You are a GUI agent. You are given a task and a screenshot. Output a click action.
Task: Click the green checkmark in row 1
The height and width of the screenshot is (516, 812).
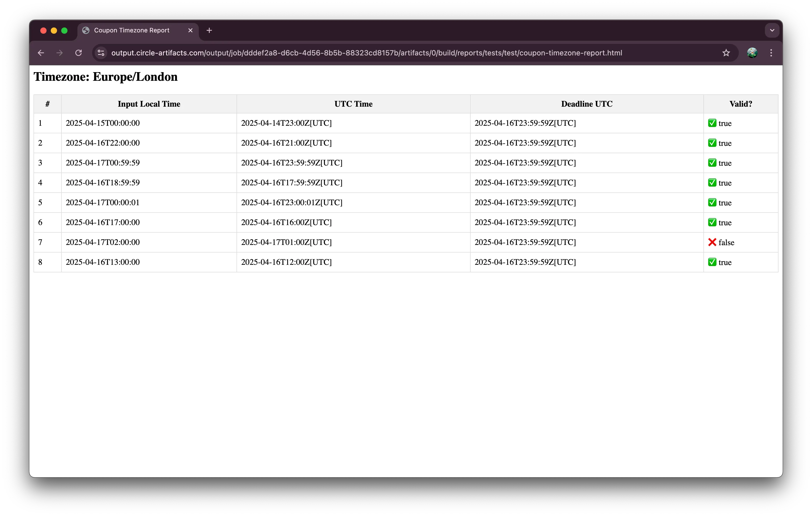[712, 123]
